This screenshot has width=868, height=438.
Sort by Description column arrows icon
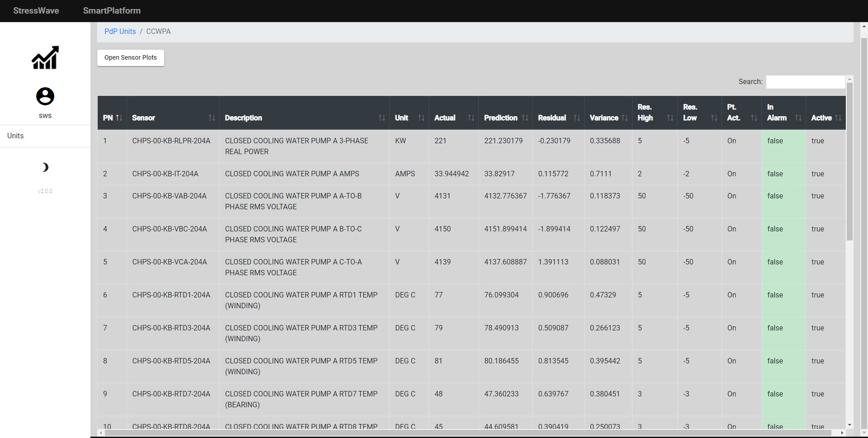click(382, 118)
